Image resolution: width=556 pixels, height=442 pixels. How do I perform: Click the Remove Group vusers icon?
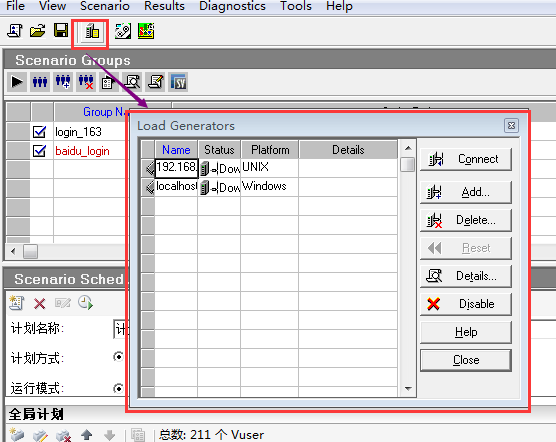click(86, 82)
